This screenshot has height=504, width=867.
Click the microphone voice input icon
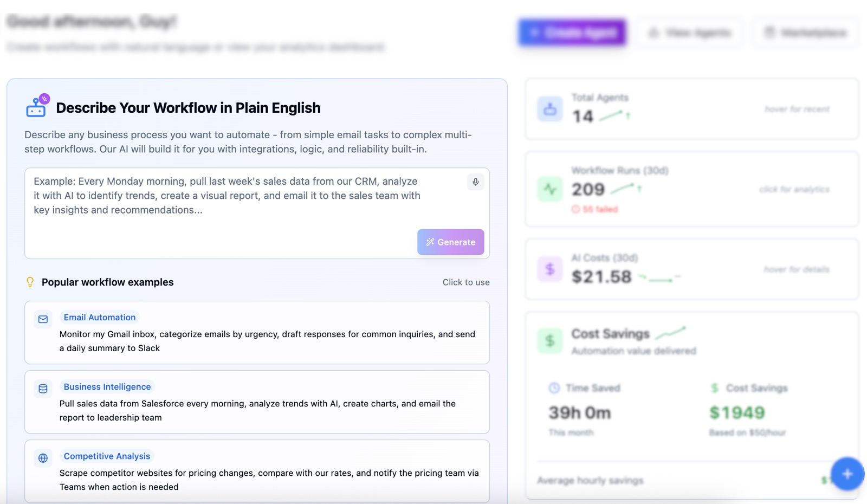[475, 182]
